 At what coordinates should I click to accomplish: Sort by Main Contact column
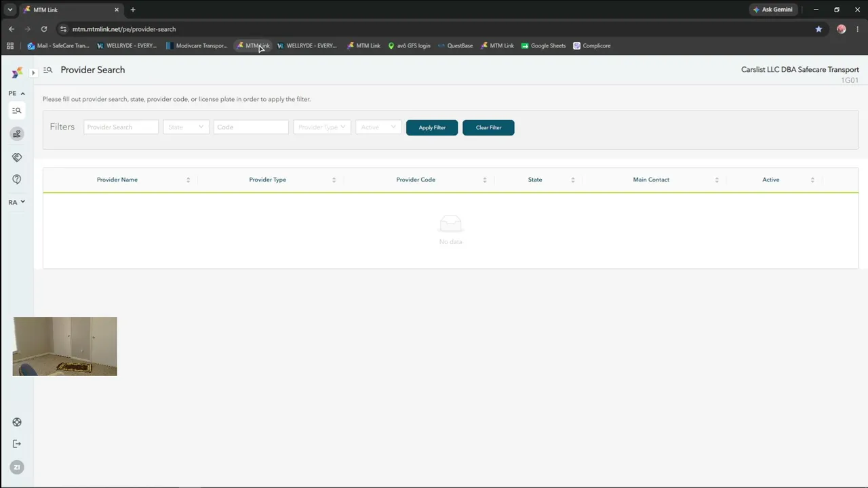(717, 180)
